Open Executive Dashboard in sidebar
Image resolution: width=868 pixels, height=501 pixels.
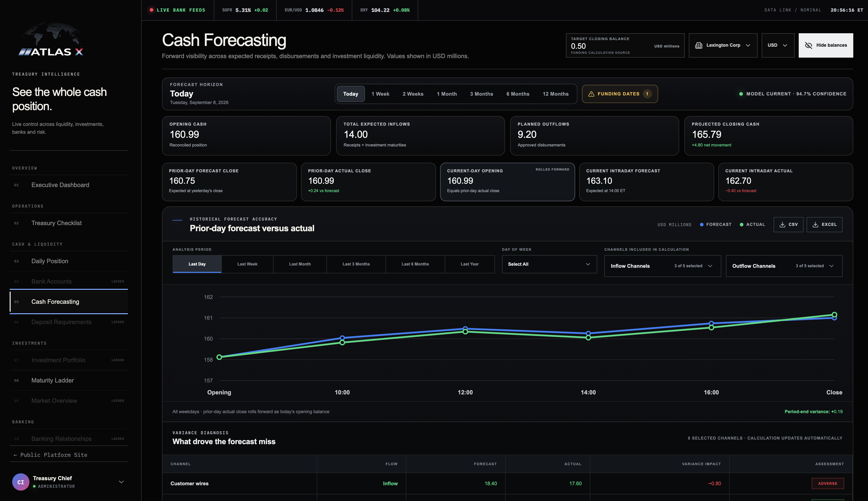pyautogui.click(x=69, y=185)
